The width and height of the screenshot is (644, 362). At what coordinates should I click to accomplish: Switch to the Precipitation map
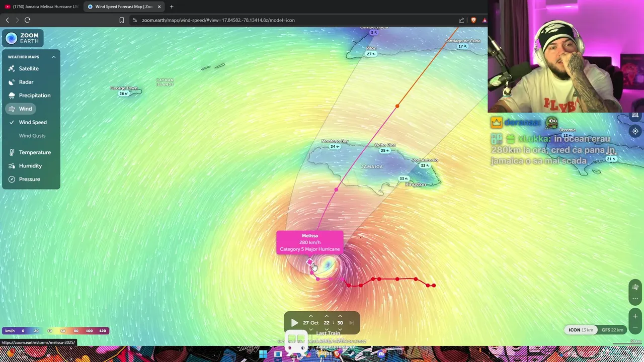35,96
